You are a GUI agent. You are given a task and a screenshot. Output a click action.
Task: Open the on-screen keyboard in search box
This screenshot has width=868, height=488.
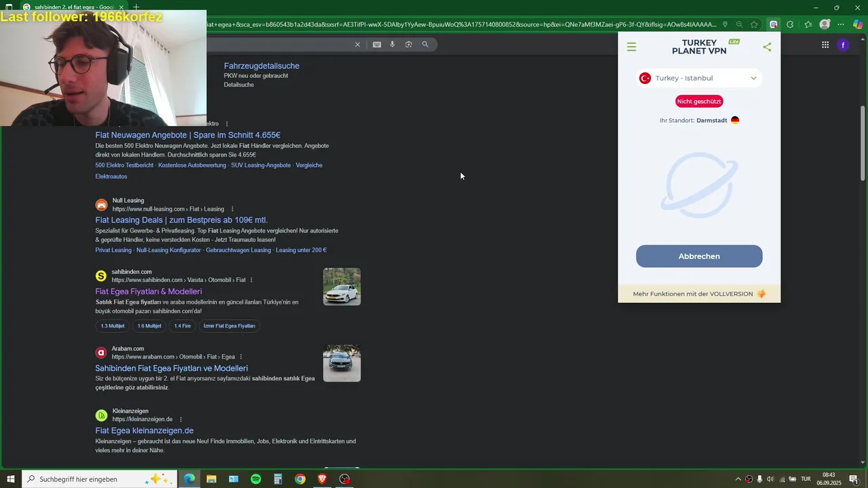click(376, 45)
